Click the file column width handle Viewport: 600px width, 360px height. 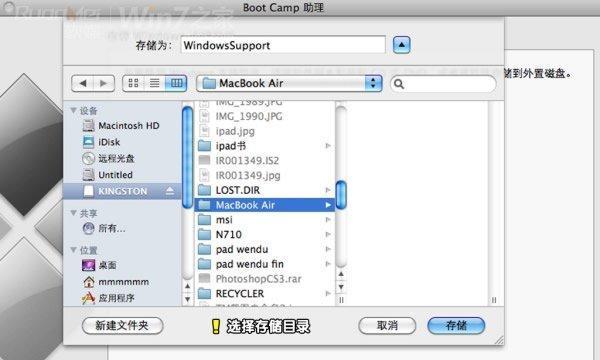341,300
